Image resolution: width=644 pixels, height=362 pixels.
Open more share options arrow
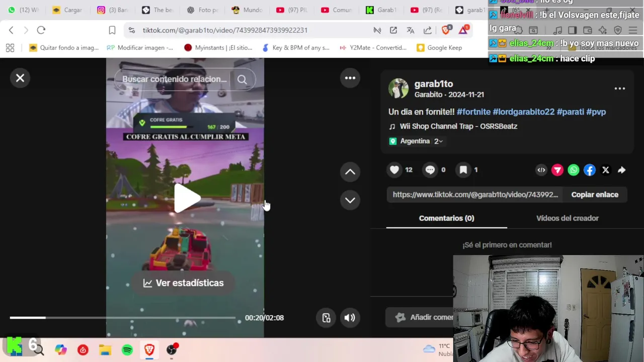[x=622, y=170]
